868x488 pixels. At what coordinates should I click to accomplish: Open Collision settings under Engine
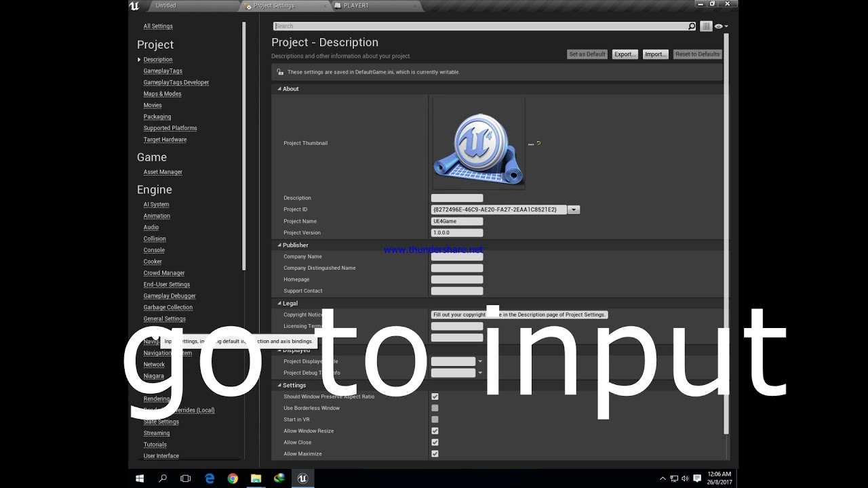155,239
